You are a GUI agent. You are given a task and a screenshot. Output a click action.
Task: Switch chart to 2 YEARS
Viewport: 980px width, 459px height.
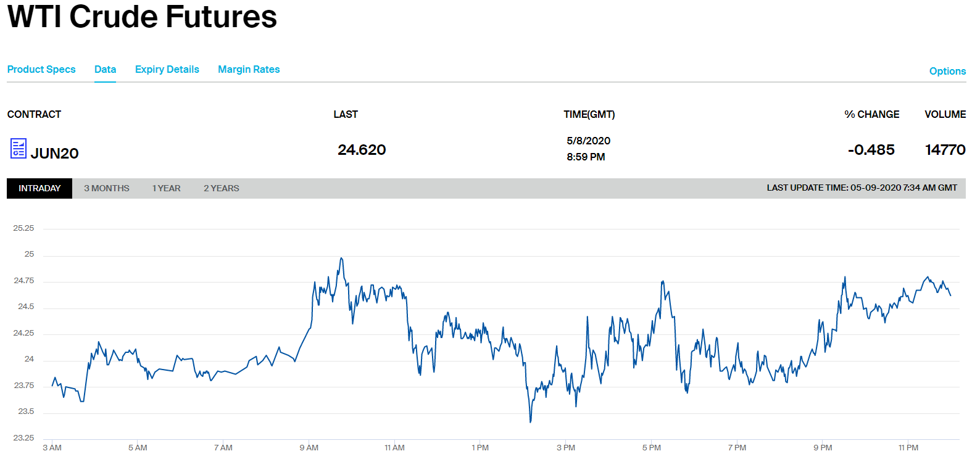(x=222, y=188)
